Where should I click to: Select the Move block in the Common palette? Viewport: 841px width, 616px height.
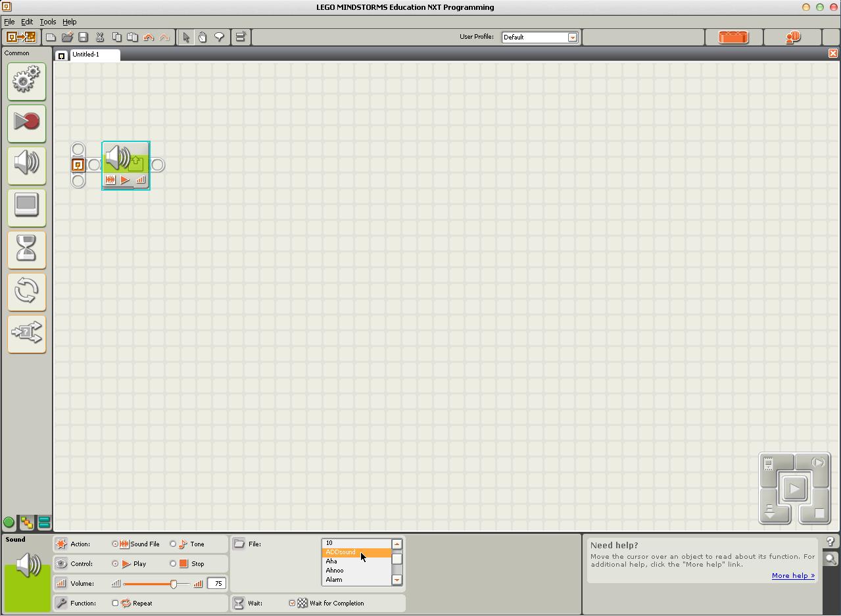point(26,82)
